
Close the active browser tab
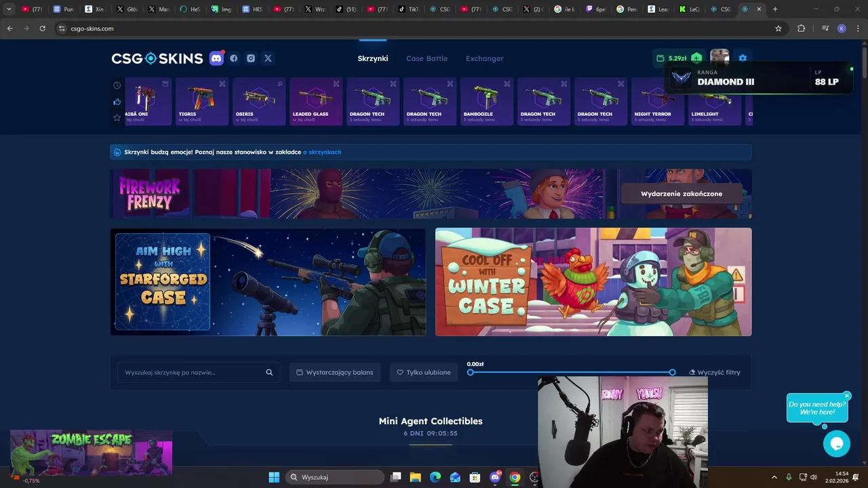(x=759, y=9)
